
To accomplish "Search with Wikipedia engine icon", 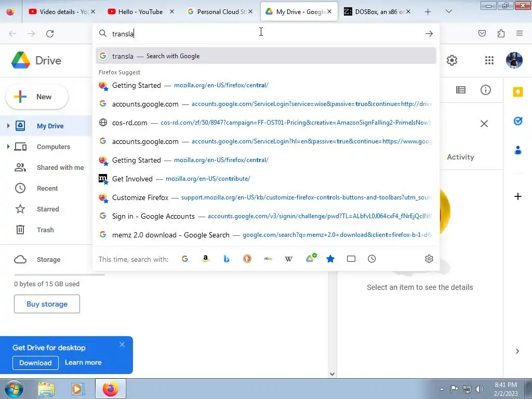I will point(289,259).
